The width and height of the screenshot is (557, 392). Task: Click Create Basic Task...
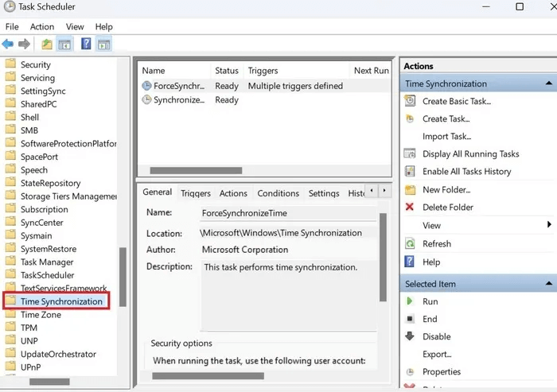point(457,101)
